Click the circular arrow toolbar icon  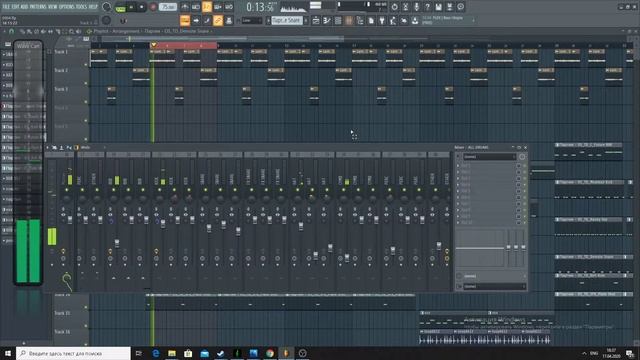pyautogui.click(x=394, y=7)
